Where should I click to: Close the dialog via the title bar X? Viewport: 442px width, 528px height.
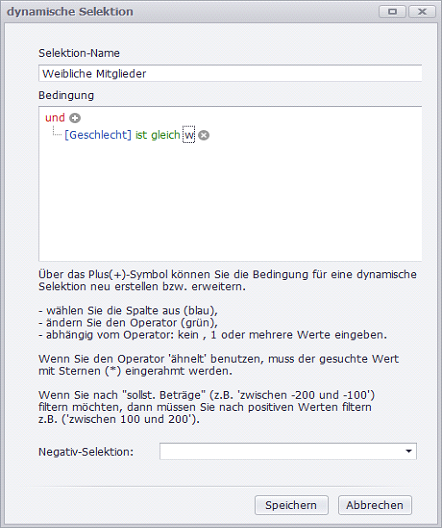click(422, 12)
